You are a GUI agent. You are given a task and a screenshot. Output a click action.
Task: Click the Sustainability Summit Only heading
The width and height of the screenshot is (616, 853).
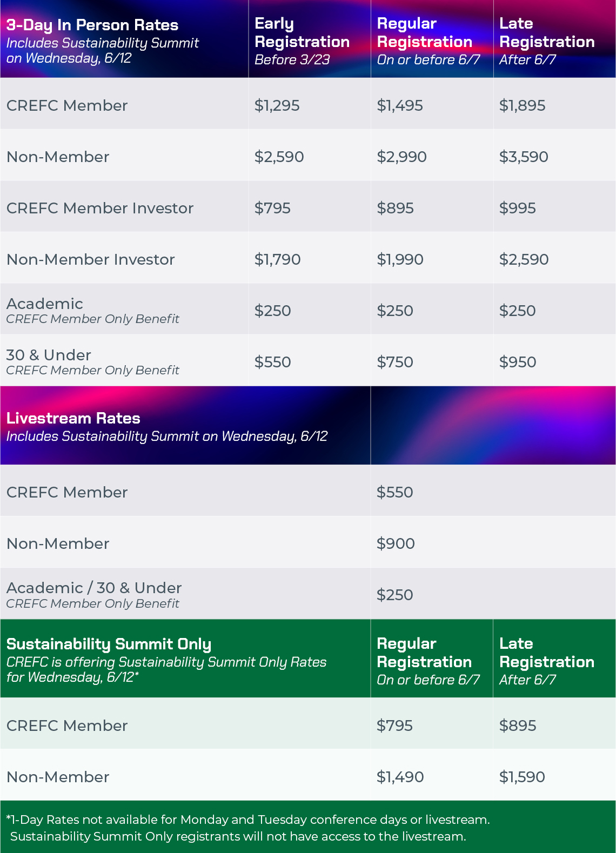pyautogui.click(x=109, y=644)
